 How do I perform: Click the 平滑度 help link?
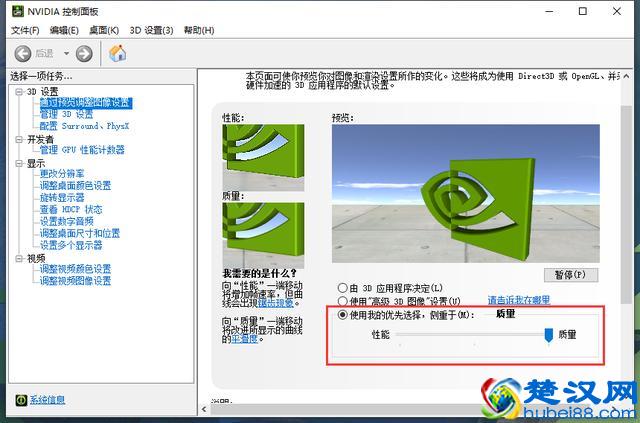(244, 339)
